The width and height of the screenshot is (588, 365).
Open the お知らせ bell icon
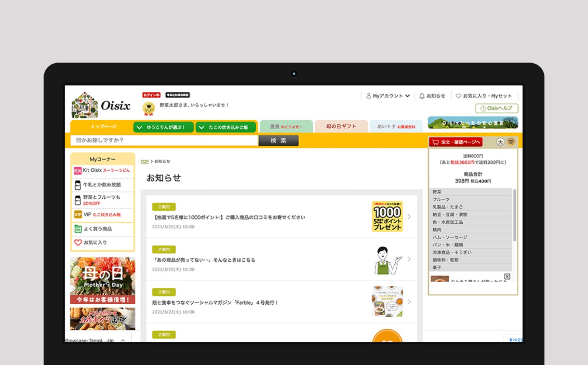tap(422, 96)
